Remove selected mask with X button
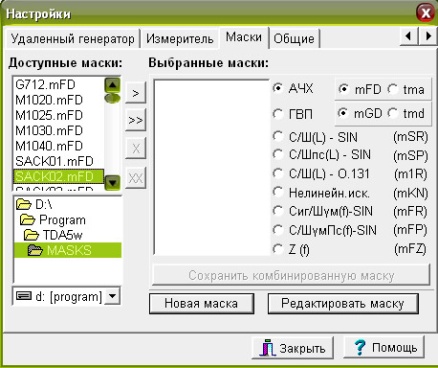This screenshot has width=438, height=368. tap(136, 148)
